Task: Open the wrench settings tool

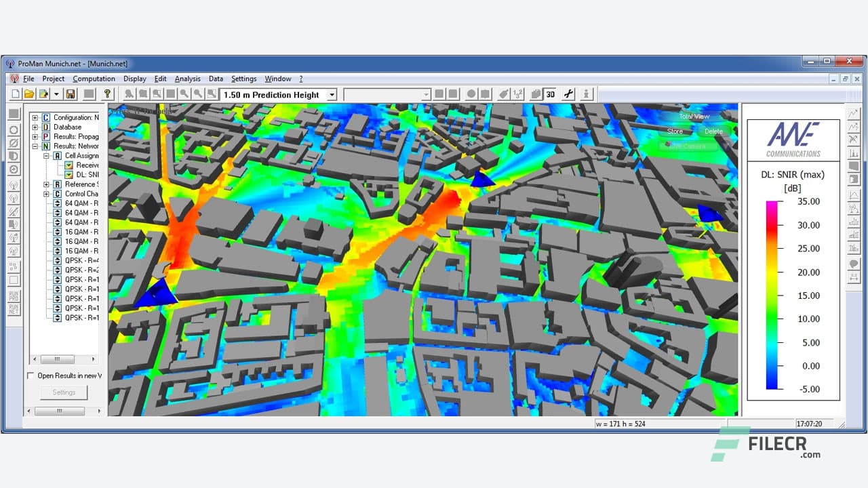Action: [x=568, y=94]
